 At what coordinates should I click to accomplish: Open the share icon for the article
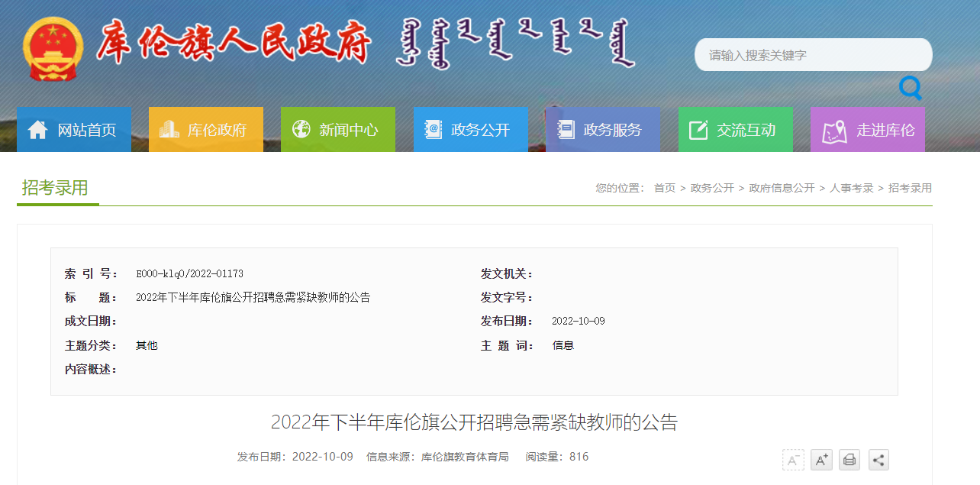coord(878,460)
